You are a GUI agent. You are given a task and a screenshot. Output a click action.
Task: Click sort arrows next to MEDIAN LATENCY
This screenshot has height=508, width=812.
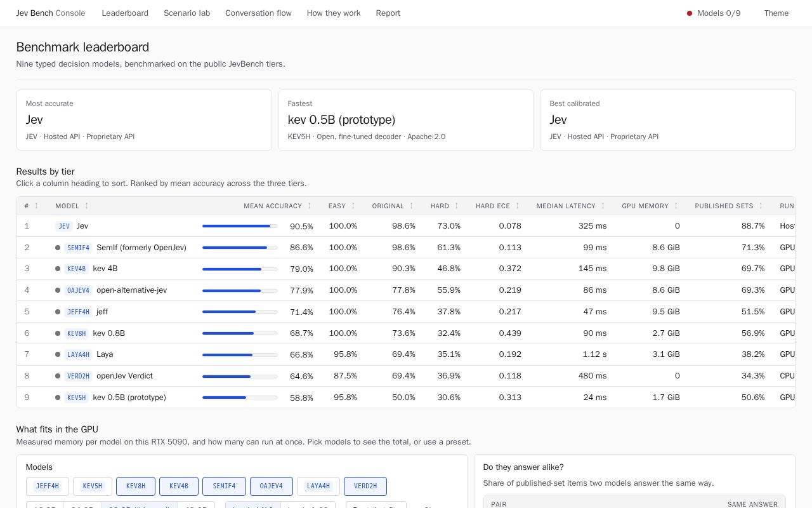pyautogui.click(x=603, y=206)
